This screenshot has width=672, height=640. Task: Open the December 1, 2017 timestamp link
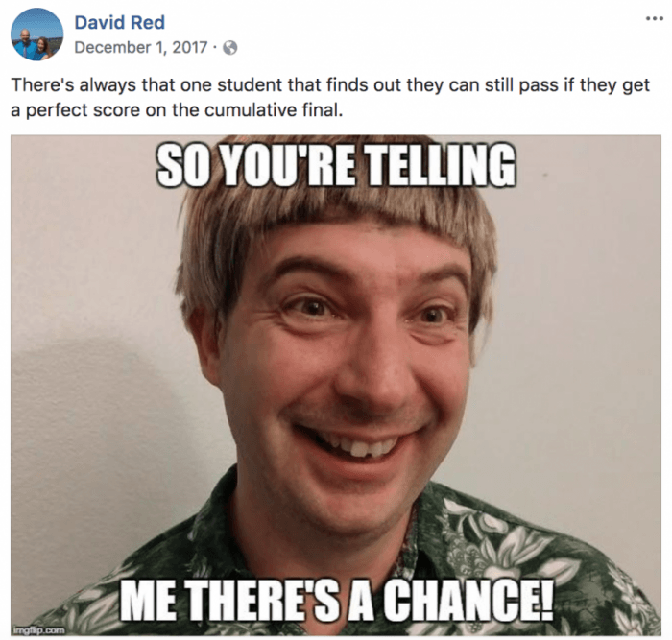tap(141, 48)
